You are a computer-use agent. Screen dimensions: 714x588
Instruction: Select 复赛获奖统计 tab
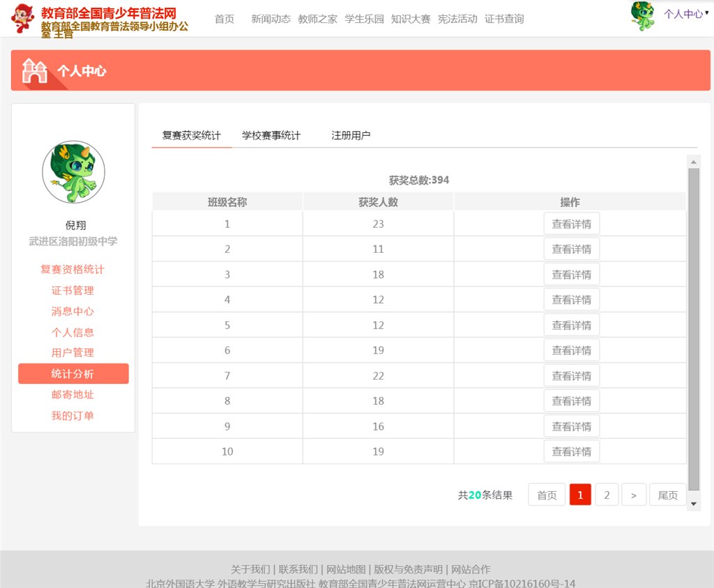192,136
